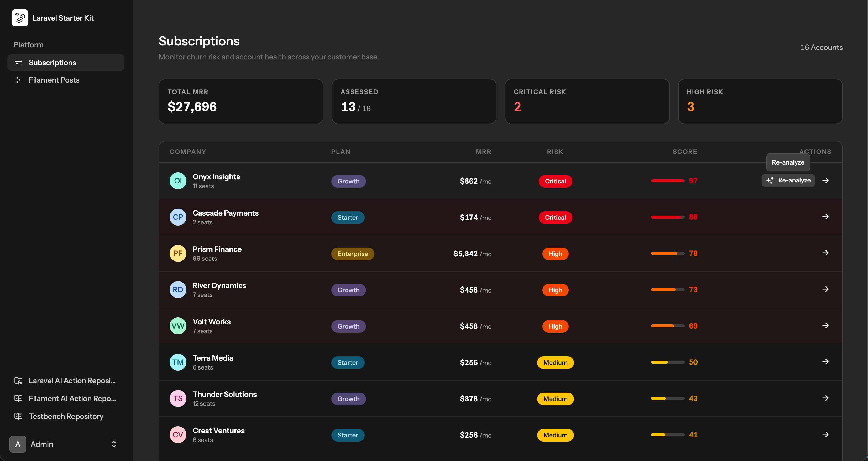
Task: Click the Laravel AI Action Repository folder icon
Action: (x=18, y=380)
